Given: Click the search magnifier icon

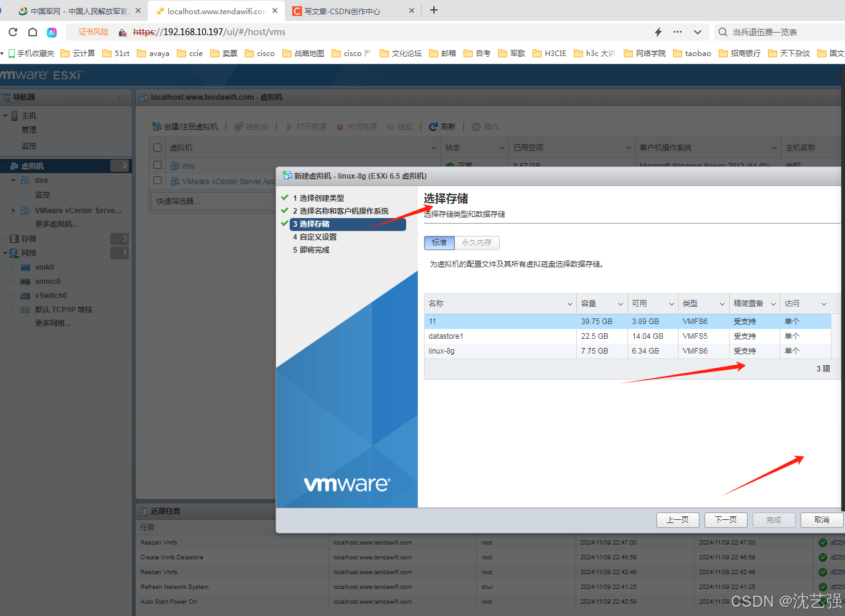Looking at the screenshot, I should point(723,32).
